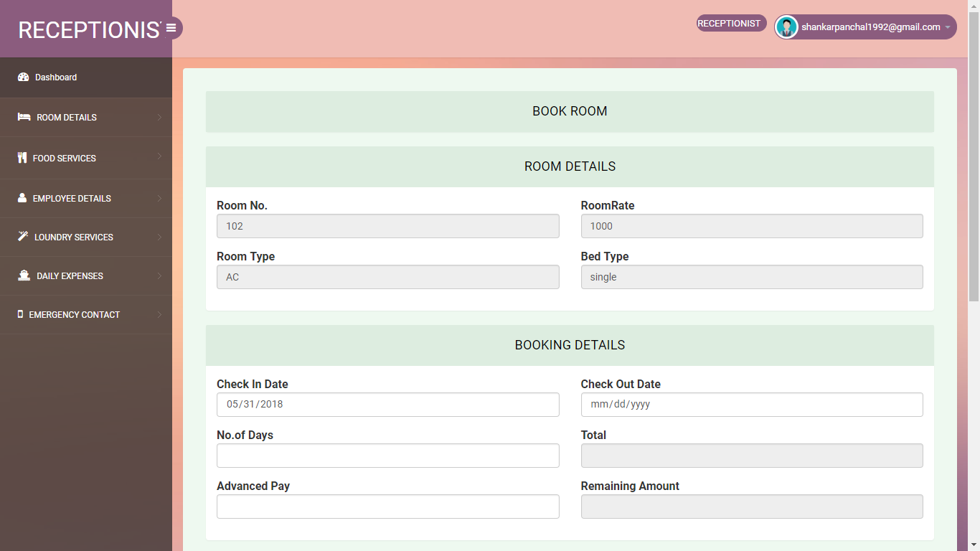
Task: Open FOOD SERVICES sidebar menu
Action: tap(86, 158)
